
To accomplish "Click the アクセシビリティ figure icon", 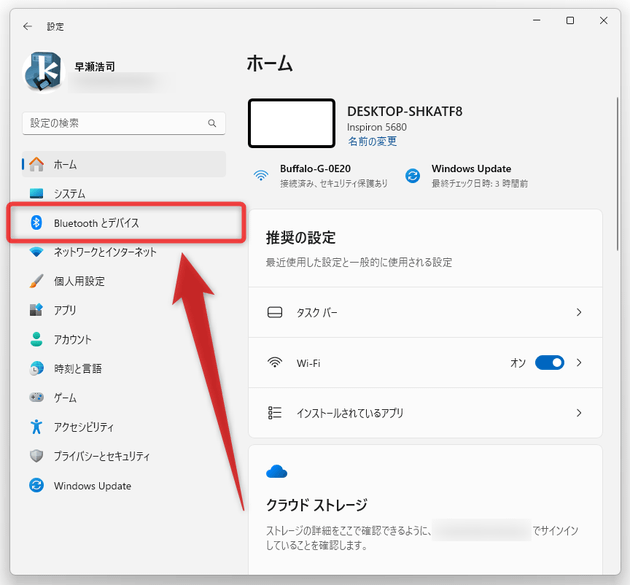I will tap(37, 427).
